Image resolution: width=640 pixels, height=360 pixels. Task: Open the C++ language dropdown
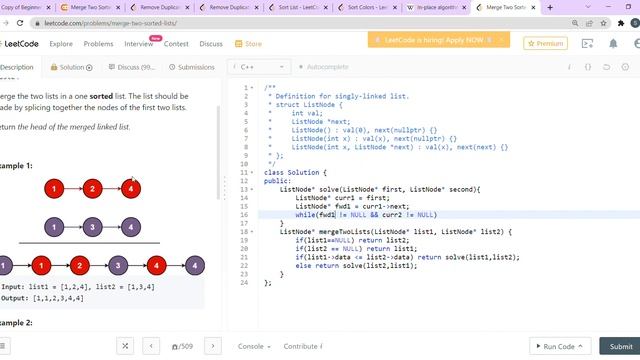click(x=259, y=67)
